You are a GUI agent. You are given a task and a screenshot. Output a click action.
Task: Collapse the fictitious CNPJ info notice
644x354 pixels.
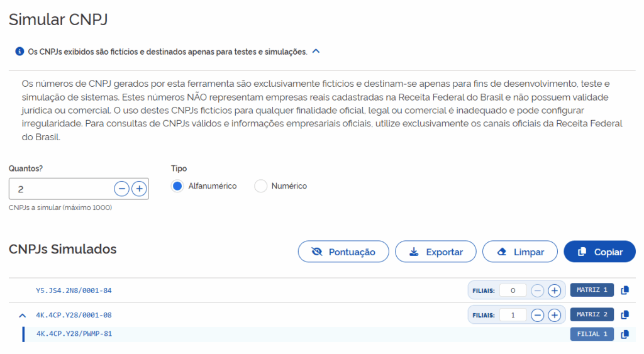(316, 52)
